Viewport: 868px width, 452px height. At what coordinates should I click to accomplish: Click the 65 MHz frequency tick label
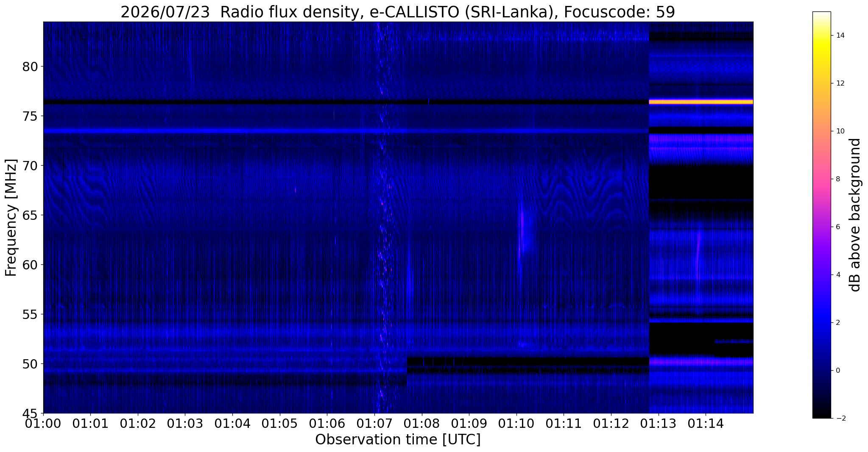coord(30,215)
